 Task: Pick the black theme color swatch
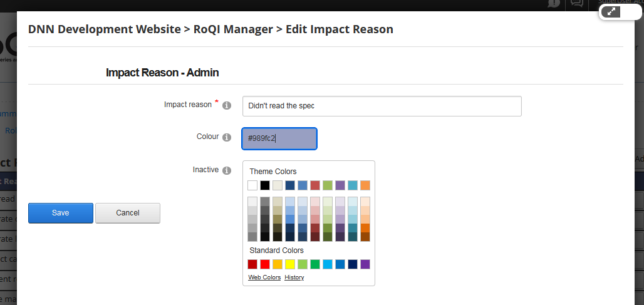(265, 185)
